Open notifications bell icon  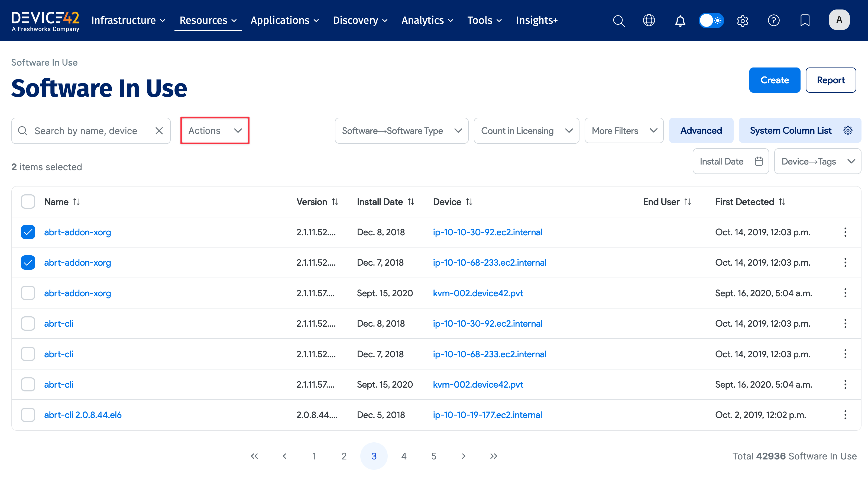[680, 21]
